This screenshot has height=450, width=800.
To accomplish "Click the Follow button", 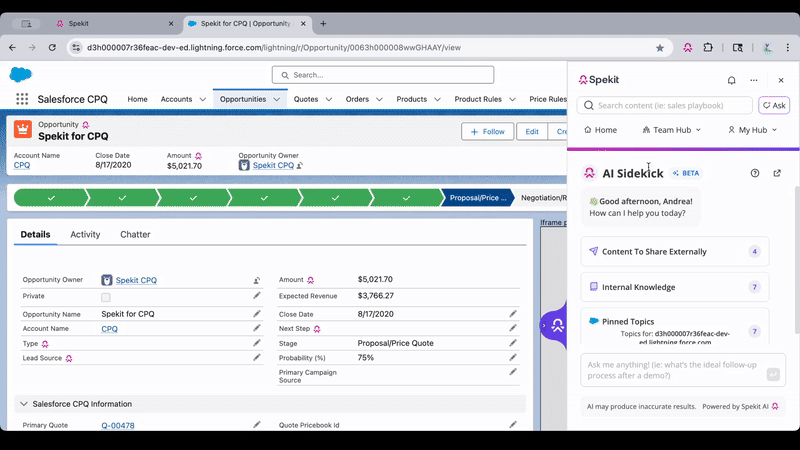I will click(487, 132).
